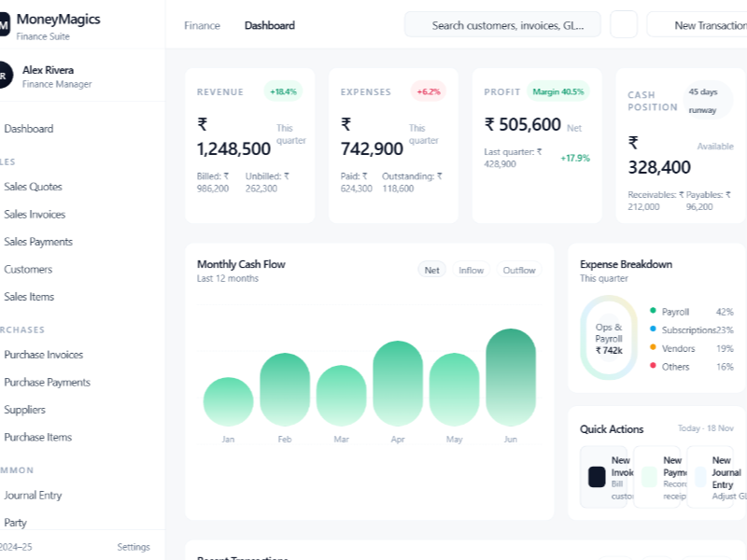
Task: Switch chart to Inflow
Action: [472, 271]
